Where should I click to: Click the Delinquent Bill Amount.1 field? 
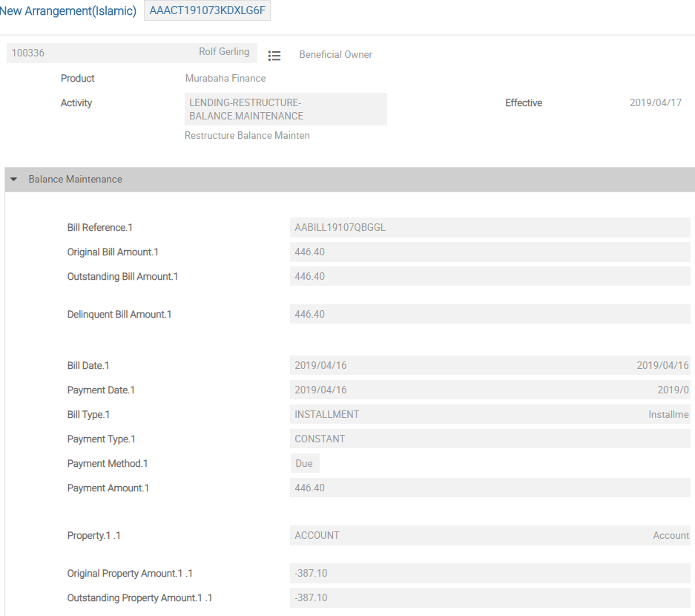(x=490, y=315)
